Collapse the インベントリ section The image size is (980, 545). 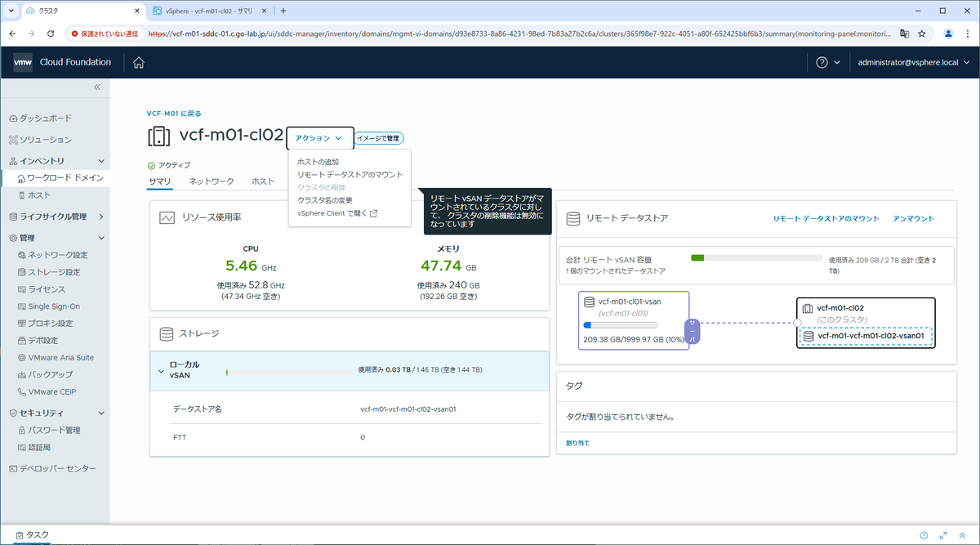(x=100, y=161)
